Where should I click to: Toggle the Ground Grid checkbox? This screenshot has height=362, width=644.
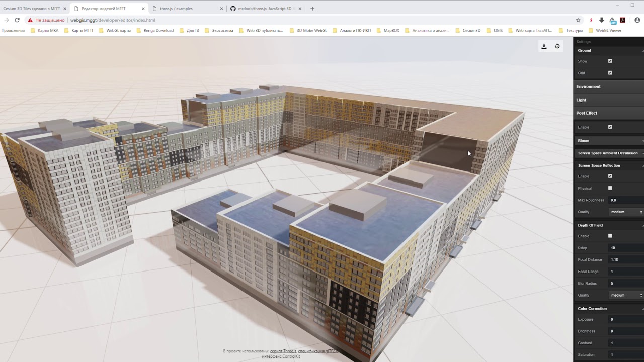(610, 73)
